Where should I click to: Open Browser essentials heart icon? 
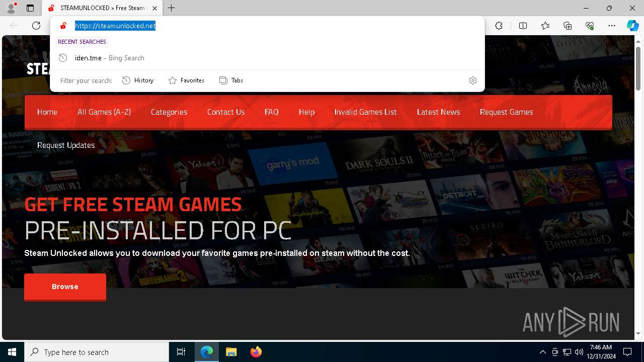[x=590, y=26]
